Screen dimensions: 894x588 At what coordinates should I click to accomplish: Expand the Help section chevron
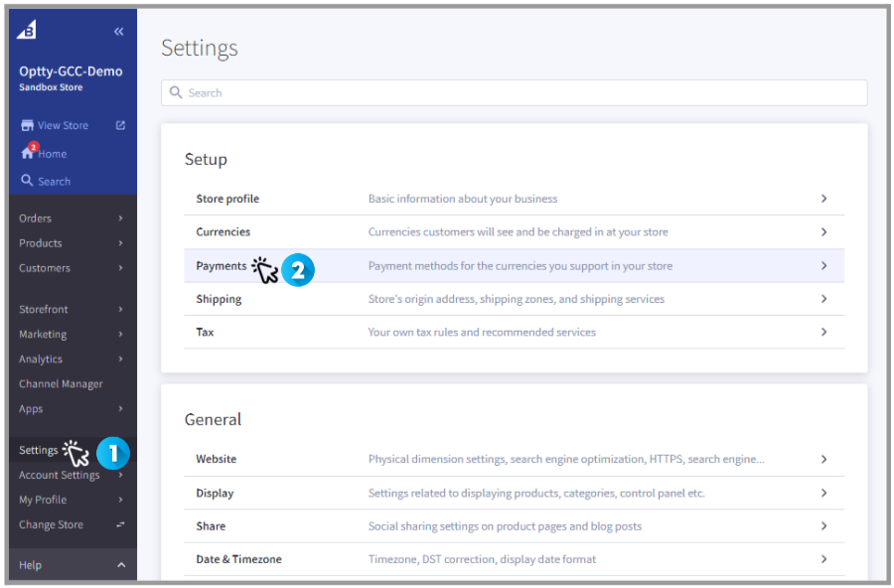pyautogui.click(x=120, y=565)
